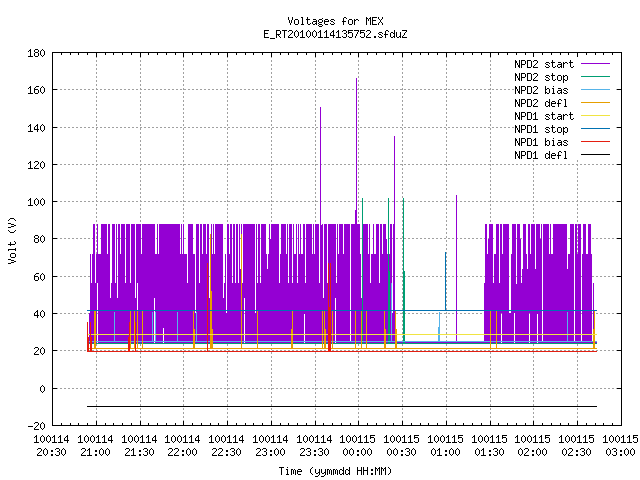This screenshot has width=640, height=480.
Task: Click the y-axis tick value 180
Action: click(36, 53)
